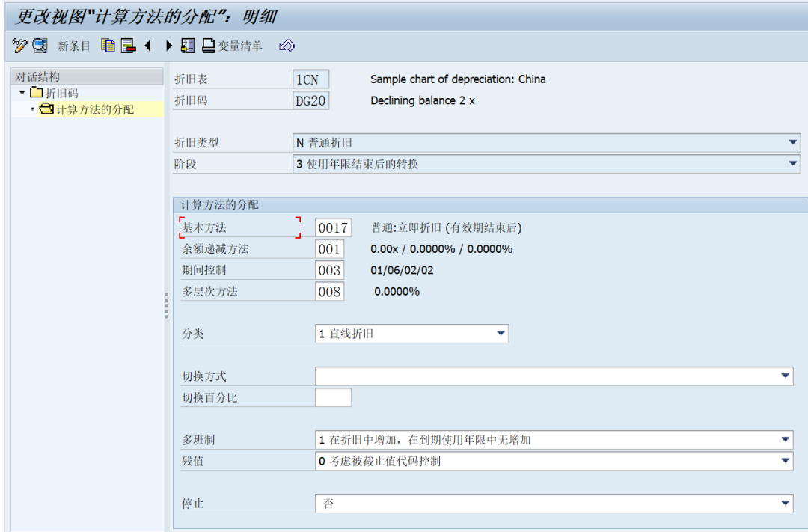
Task: Click the delete entry icon
Action: click(x=128, y=46)
